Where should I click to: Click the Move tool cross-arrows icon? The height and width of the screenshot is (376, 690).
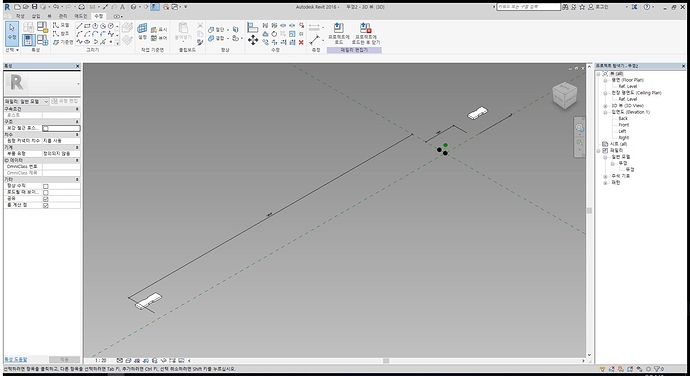[x=253, y=41]
